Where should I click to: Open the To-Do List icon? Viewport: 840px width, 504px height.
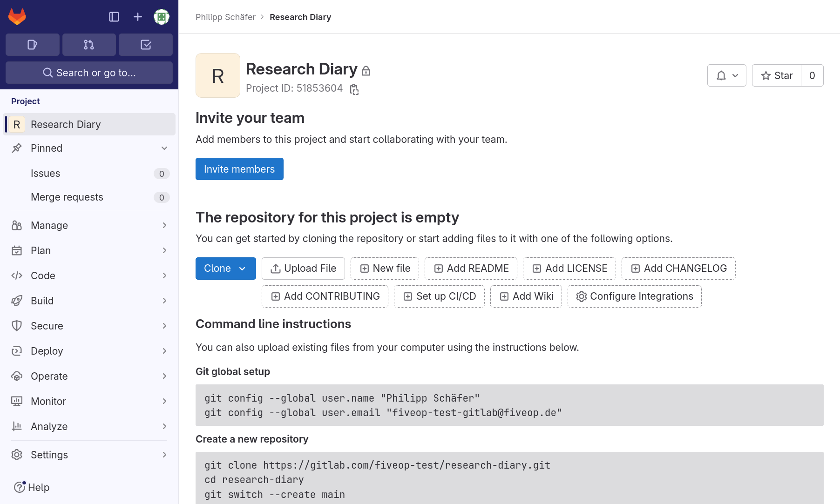click(145, 45)
